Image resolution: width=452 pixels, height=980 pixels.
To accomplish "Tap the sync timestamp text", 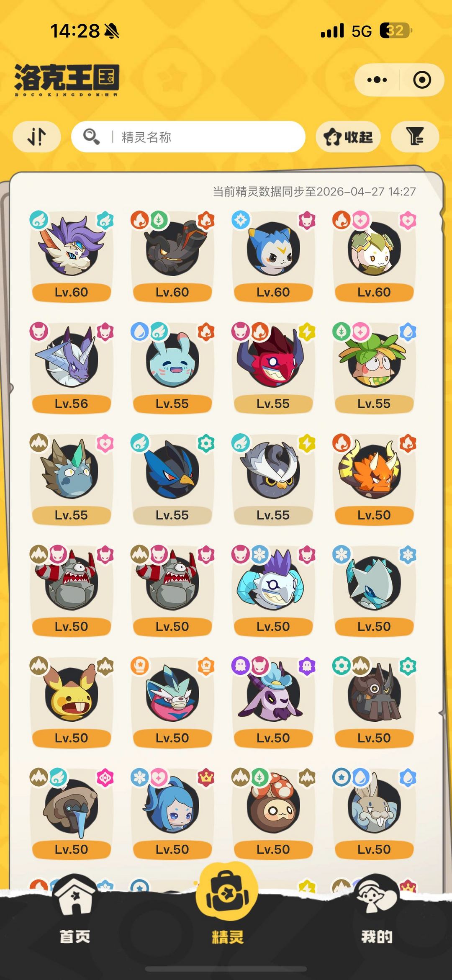I will (x=314, y=191).
